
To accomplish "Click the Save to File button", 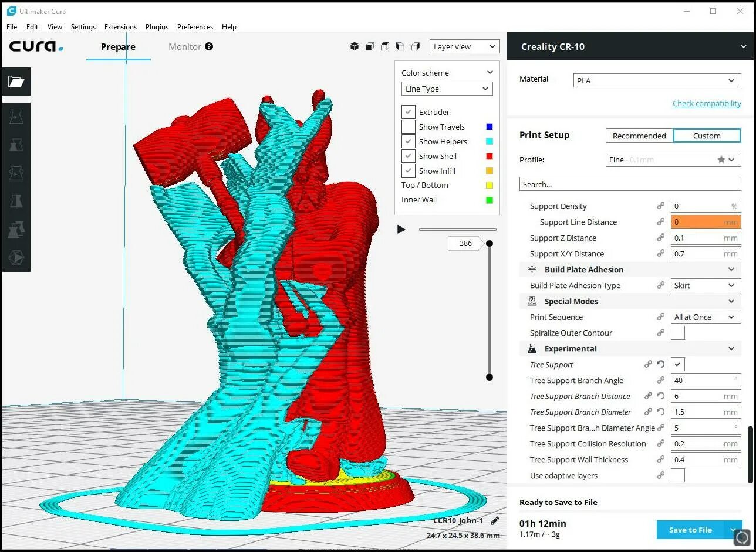I will click(690, 530).
